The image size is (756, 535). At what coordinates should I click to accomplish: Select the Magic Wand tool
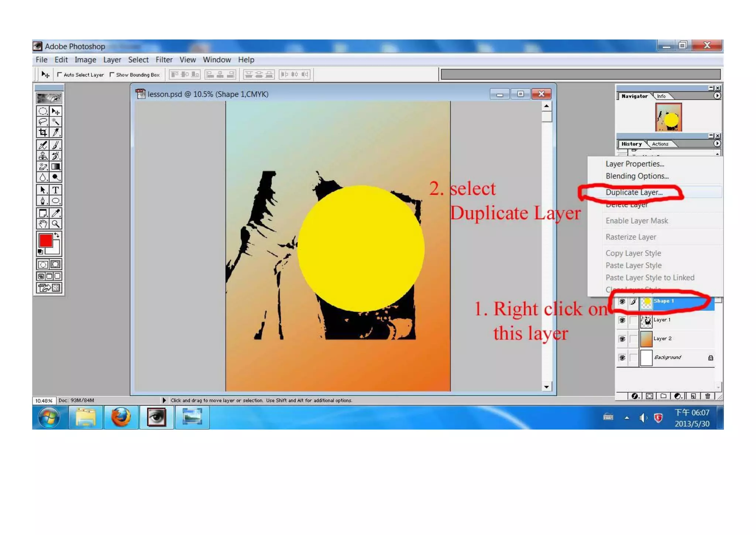point(56,121)
